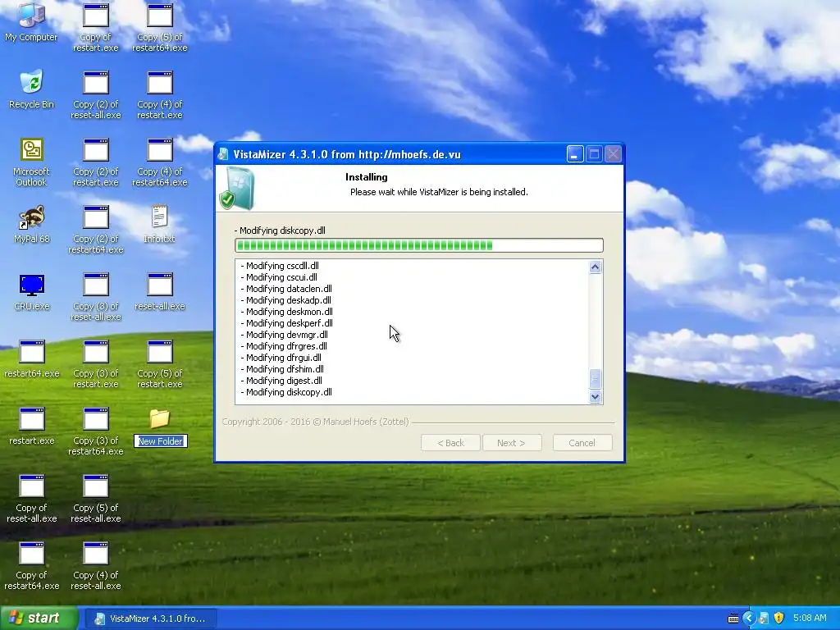Select Copy (5) of reset-all.exe icon
This screenshot has height=630, width=840.
[x=96, y=486]
